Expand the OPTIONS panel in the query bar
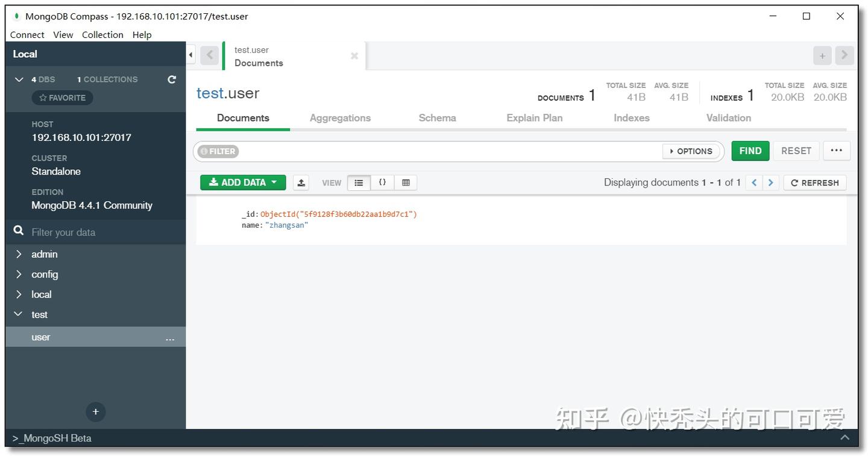868x456 pixels. (x=691, y=151)
